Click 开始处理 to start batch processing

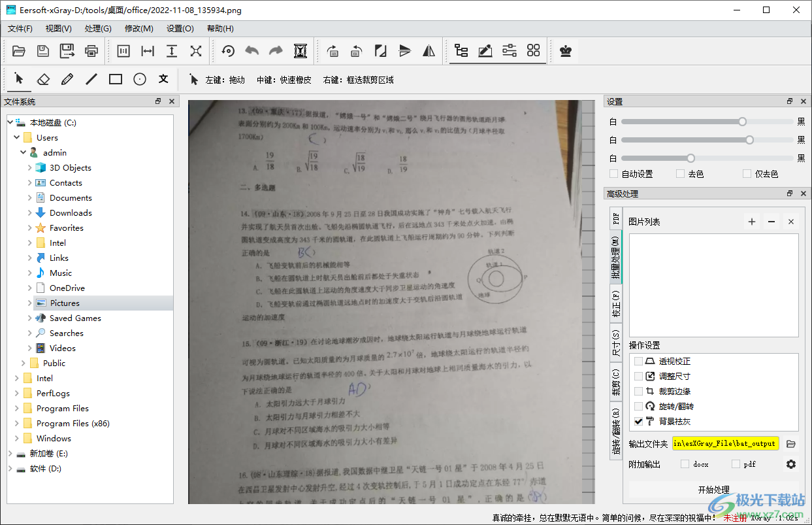pos(713,490)
